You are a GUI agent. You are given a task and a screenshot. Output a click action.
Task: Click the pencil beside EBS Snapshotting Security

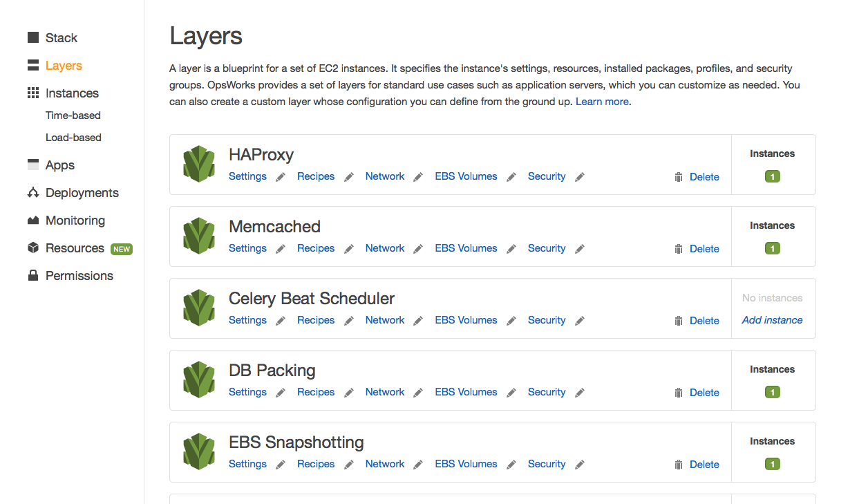coord(580,465)
